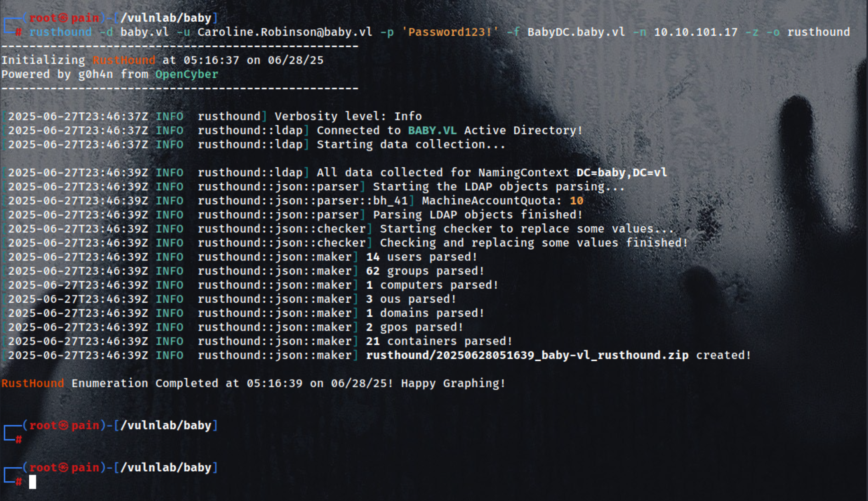Click the rusthound zip file path

527,355
